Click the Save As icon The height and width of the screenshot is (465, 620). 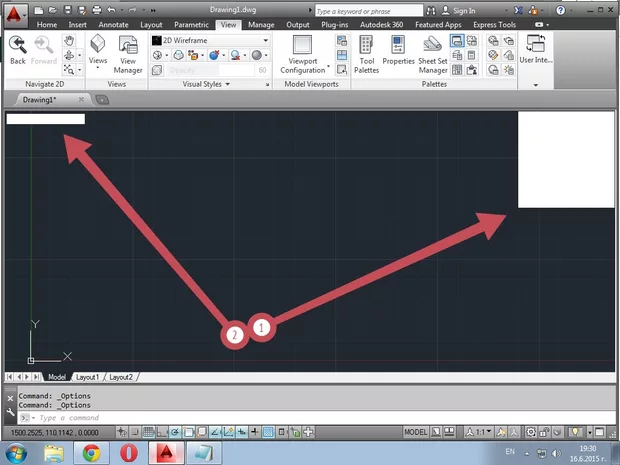[82, 10]
